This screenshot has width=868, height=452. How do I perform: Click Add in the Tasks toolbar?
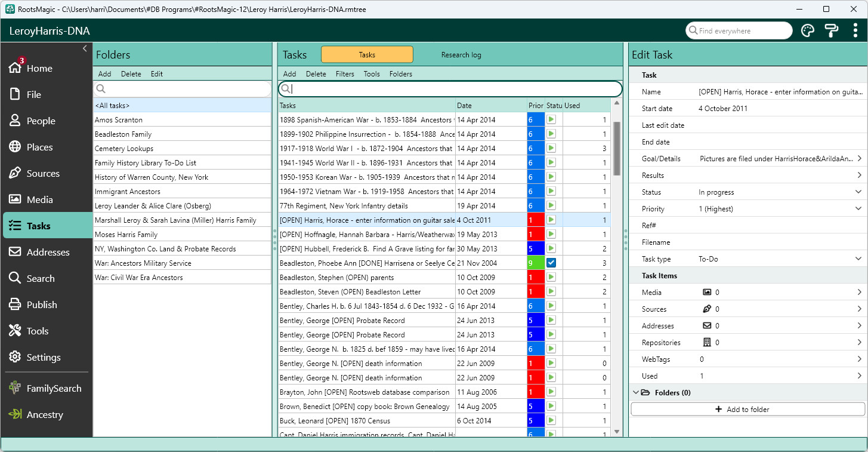pyautogui.click(x=290, y=74)
